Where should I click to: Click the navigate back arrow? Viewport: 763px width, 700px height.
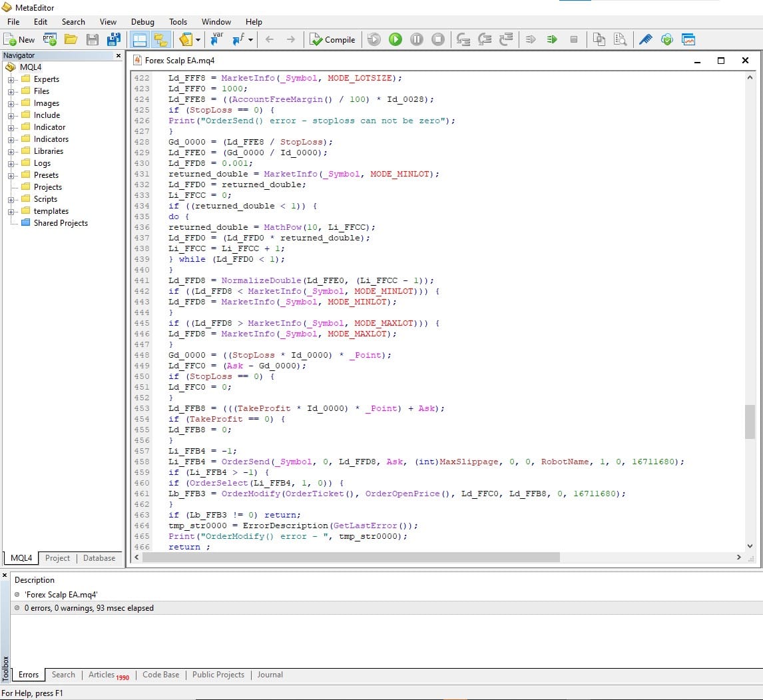pos(270,39)
